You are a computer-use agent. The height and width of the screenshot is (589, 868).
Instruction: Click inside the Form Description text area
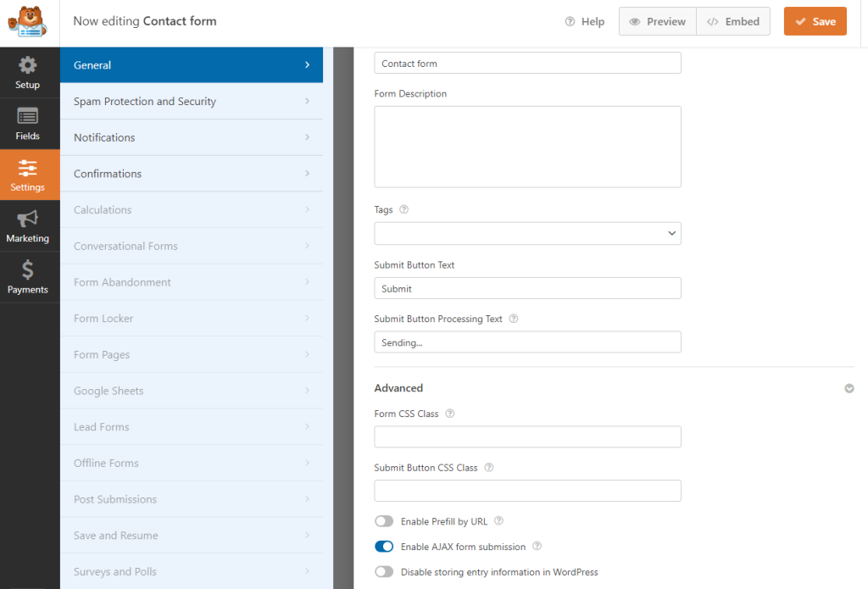click(x=527, y=146)
